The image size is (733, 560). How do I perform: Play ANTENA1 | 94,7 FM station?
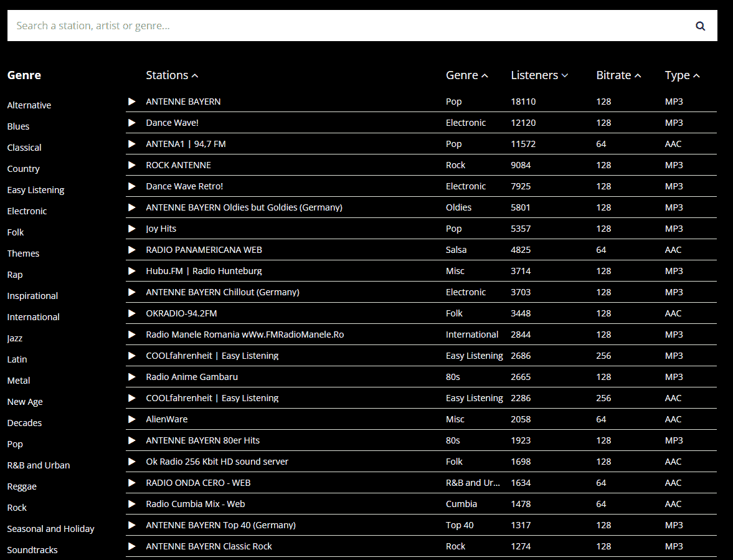[x=132, y=144]
